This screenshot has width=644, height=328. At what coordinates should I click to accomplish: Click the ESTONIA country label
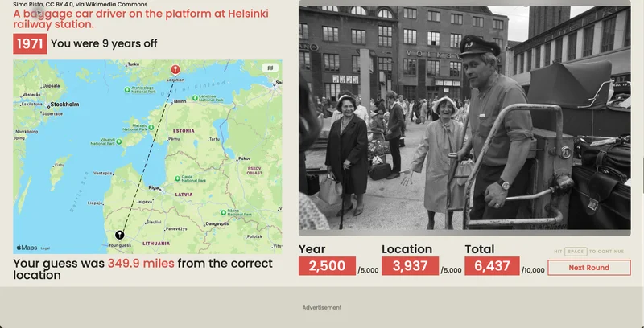click(184, 131)
